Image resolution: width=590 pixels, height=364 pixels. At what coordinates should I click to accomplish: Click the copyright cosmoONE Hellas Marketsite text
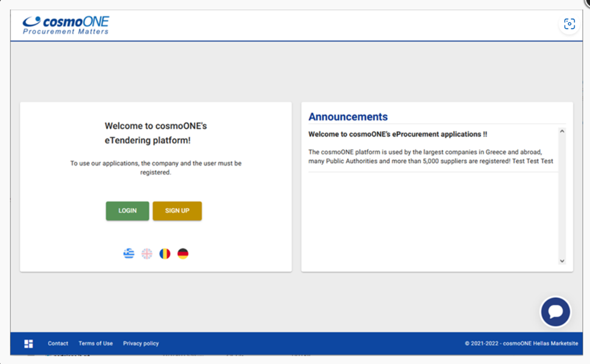pos(521,344)
